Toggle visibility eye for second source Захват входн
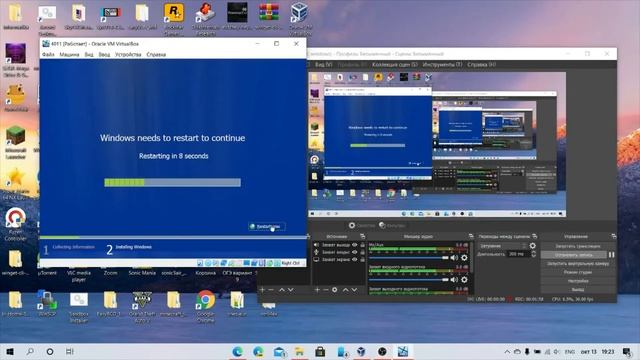The width and height of the screenshot is (640, 360). pyautogui.click(x=355, y=252)
